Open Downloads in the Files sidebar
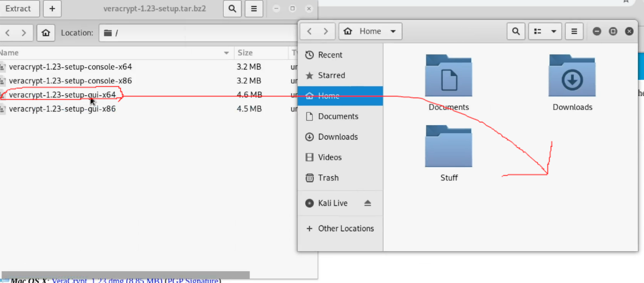 pos(340,137)
